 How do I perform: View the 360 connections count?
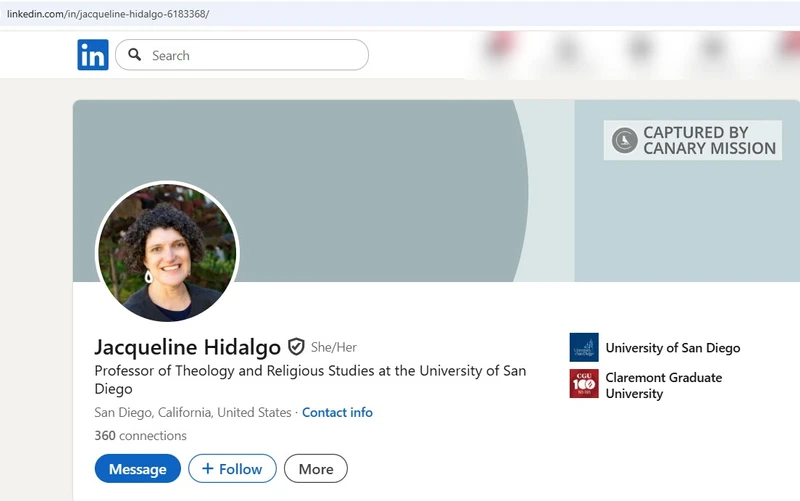tap(140, 435)
